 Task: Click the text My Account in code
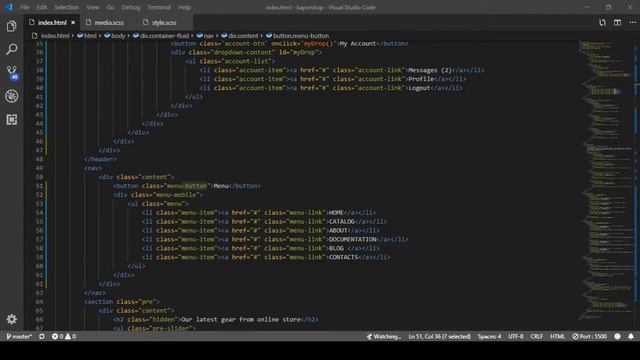[358, 43]
